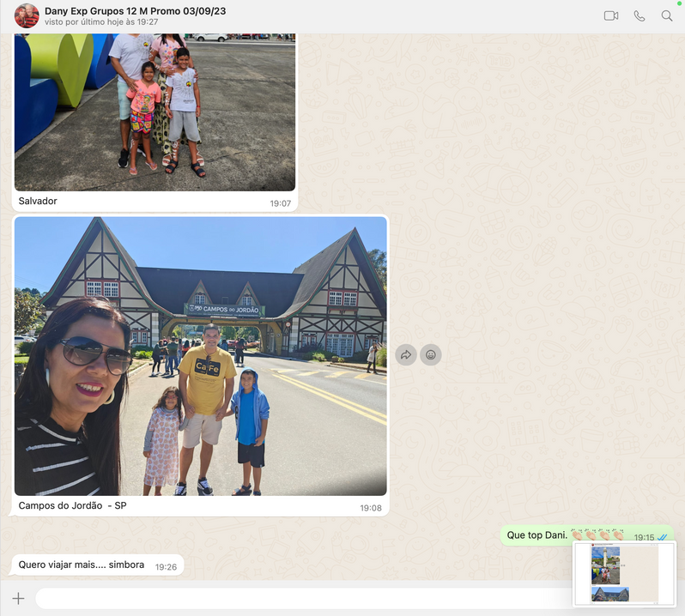Viewport: 685px width, 616px height.
Task: Click the 19:26 timestamp of received message
Action: 166,567
